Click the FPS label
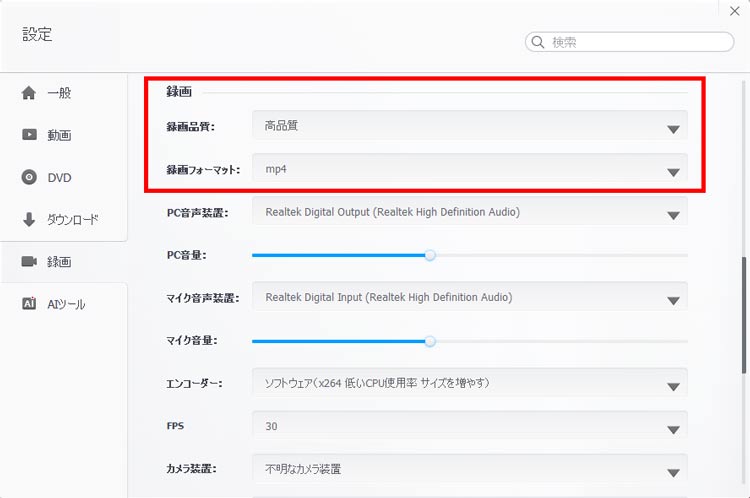The width and height of the screenshot is (750, 498). 175,426
